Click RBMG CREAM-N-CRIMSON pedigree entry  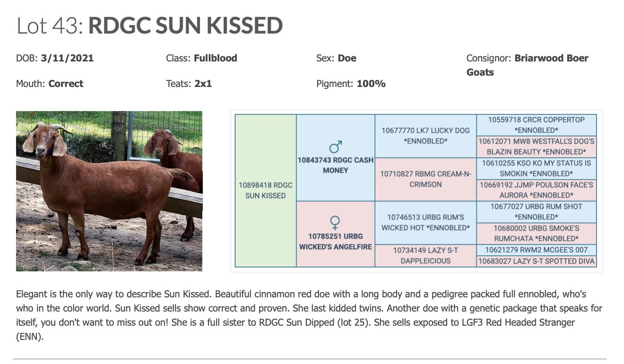tap(425, 179)
